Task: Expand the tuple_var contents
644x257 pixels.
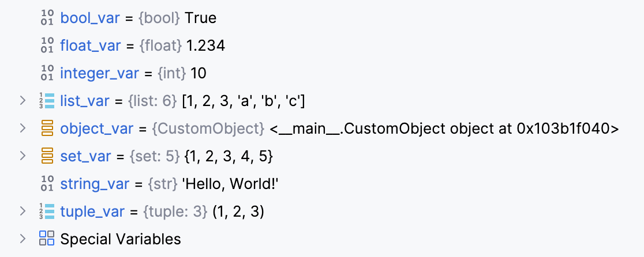Action: click(x=23, y=211)
